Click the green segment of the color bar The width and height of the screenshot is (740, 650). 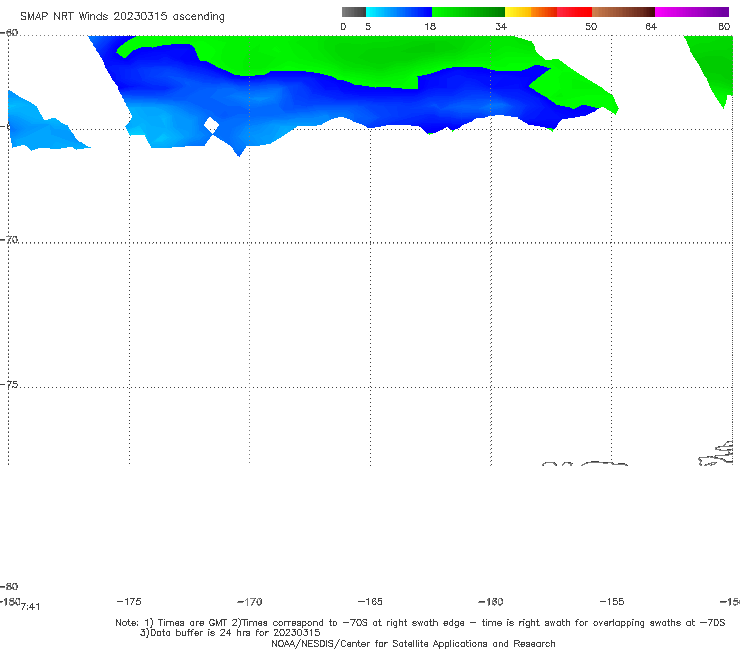(x=468, y=12)
